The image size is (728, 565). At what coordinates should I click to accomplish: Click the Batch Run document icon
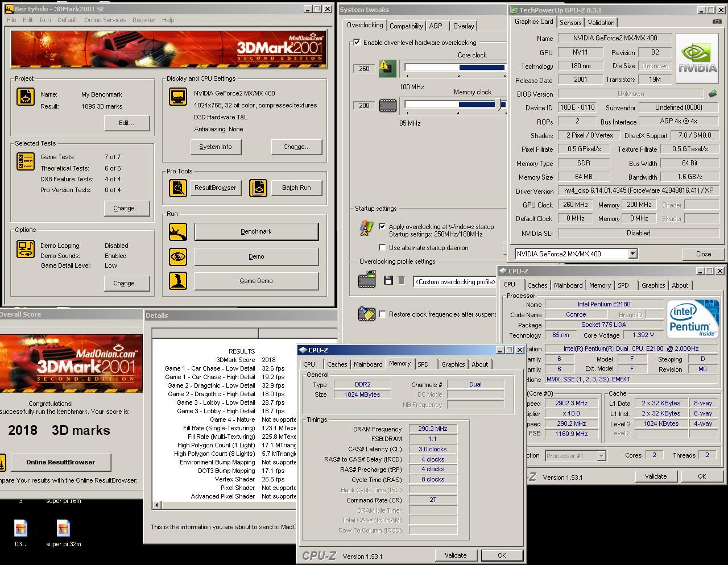click(x=258, y=188)
